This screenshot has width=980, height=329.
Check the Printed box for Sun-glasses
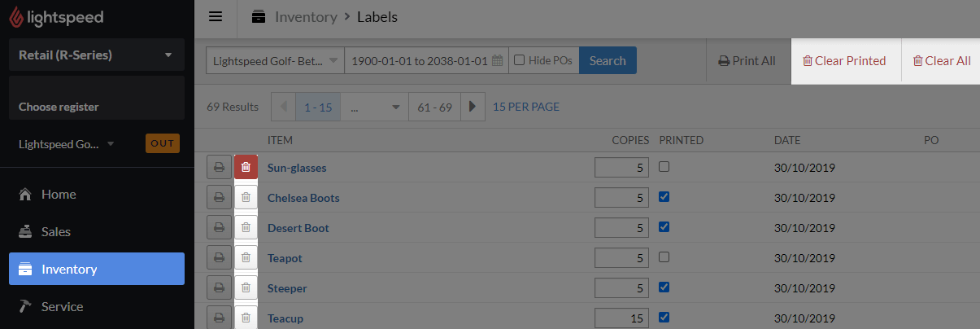point(664,167)
